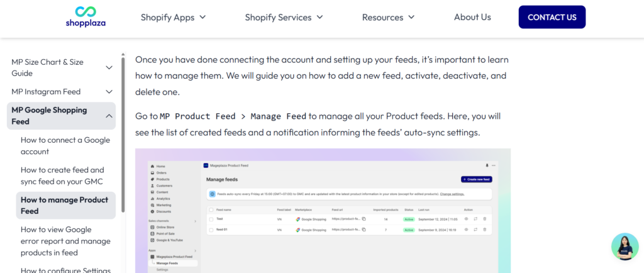Tick the Test feed checkbox in screenshot
The height and width of the screenshot is (273, 644).
[211, 220]
